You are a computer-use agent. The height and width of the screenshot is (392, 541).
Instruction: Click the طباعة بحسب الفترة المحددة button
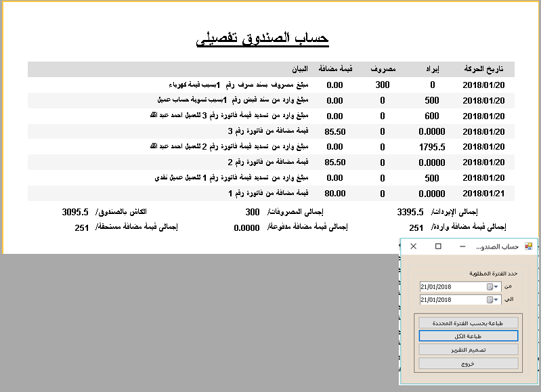(x=468, y=323)
